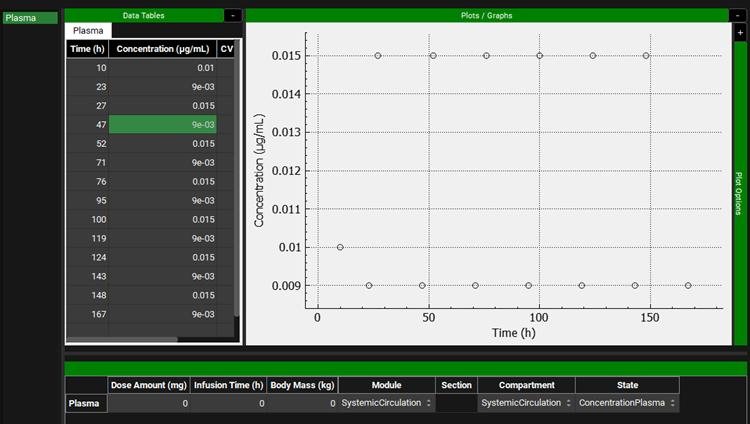The height and width of the screenshot is (424, 750).
Task: Select Plasma item in left sidebar
Action: (29, 18)
